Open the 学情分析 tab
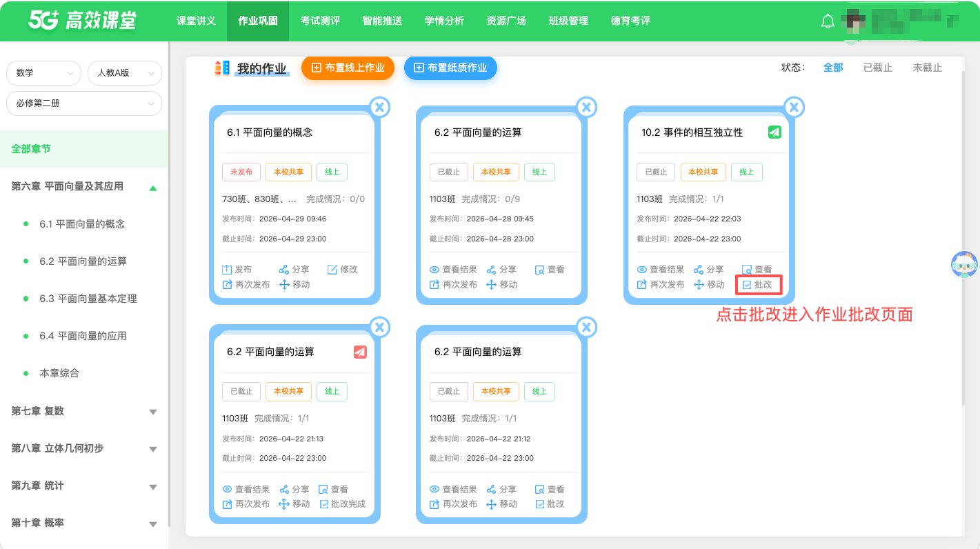The height and width of the screenshot is (549, 980). tap(444, 21)
